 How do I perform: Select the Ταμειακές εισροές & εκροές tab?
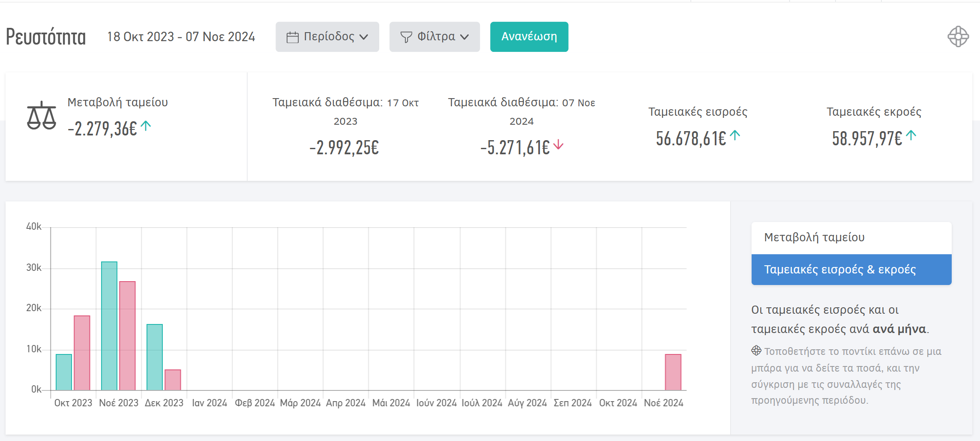[x=851, y=270]
